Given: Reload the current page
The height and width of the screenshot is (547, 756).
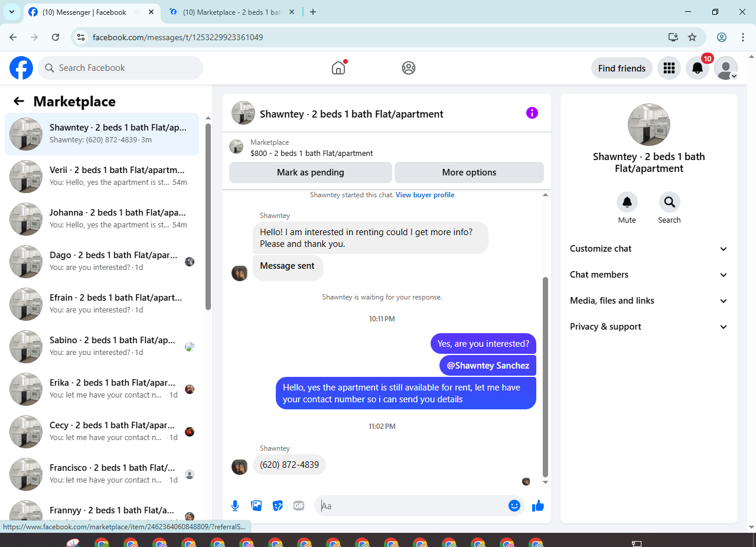Looking at the screenshot, I should point(56,37).
